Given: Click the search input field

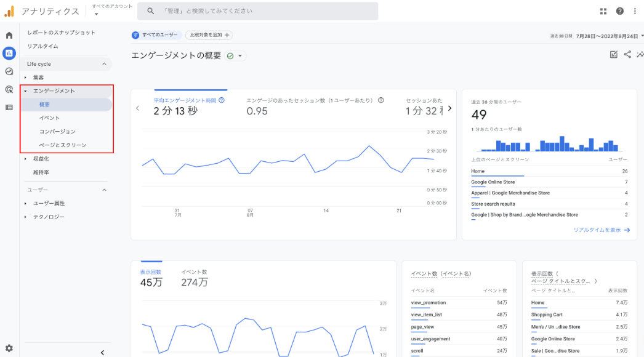Looking at the screenshot, I should tap(257, 11).
